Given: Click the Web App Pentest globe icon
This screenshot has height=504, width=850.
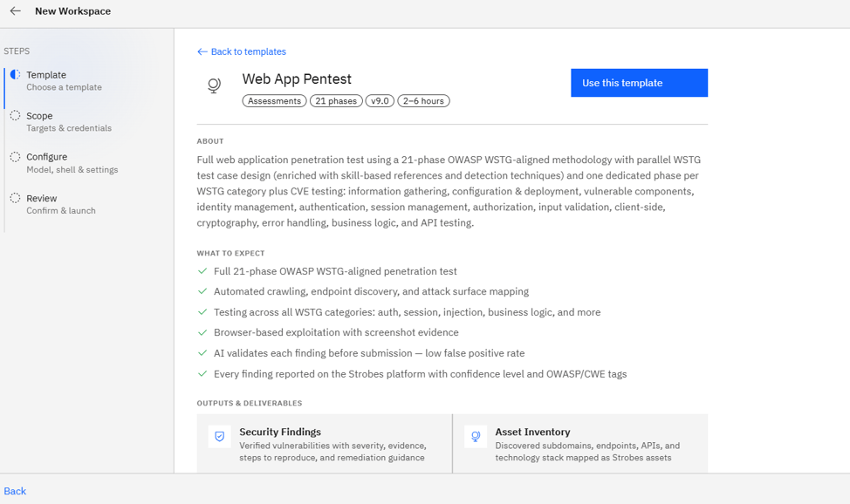Looking at the screenshot, I should click(214, 85).
